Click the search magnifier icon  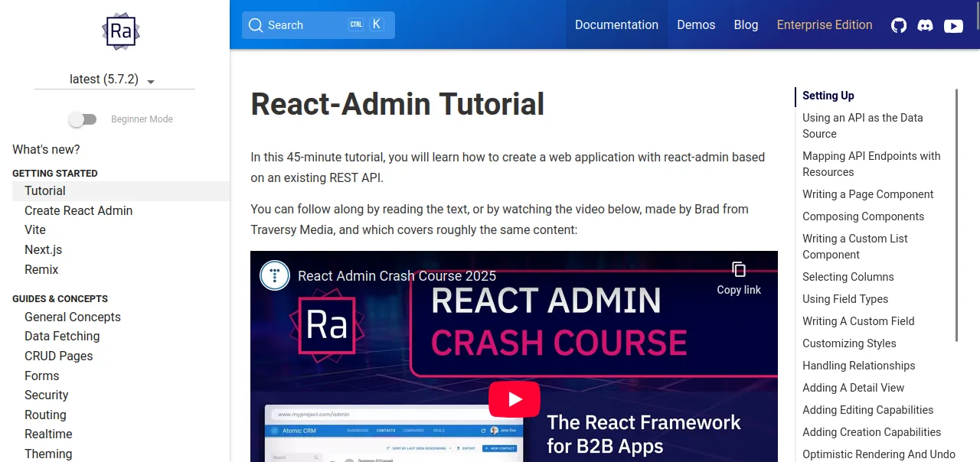256,25
